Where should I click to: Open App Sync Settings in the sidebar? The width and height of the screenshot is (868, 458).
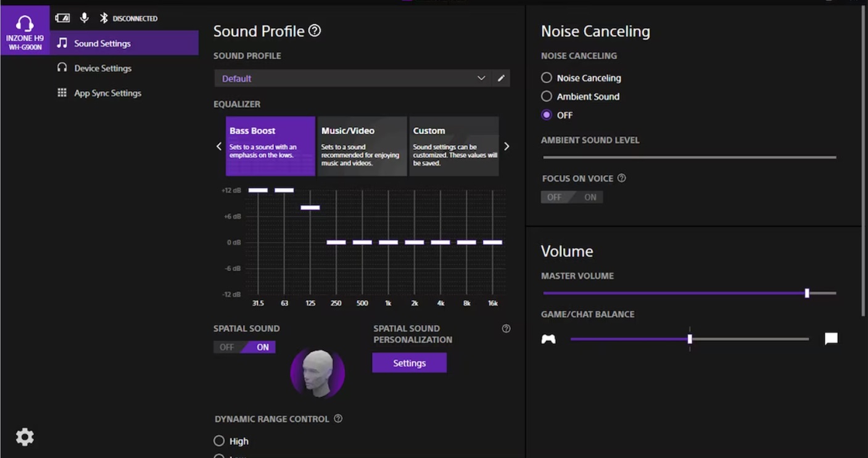click(107, 93)
